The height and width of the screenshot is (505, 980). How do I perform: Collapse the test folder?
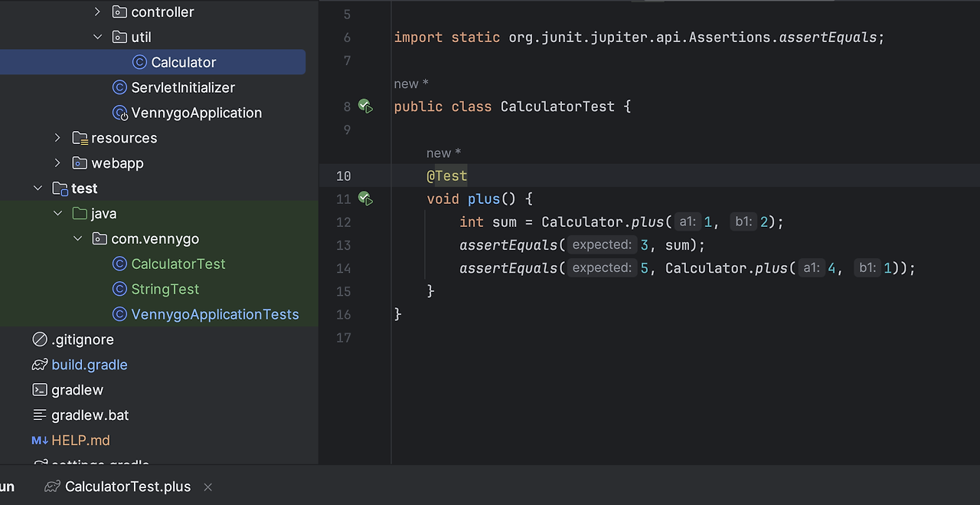click(38, 189)
